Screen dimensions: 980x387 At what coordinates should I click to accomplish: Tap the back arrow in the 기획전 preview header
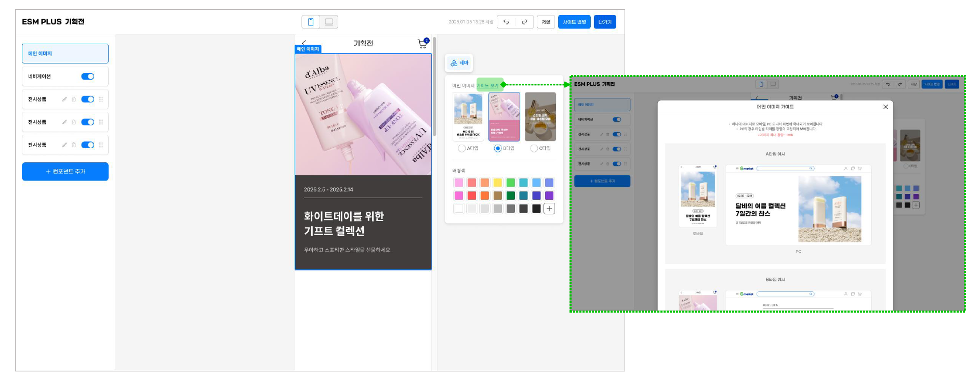coord(304,43)
